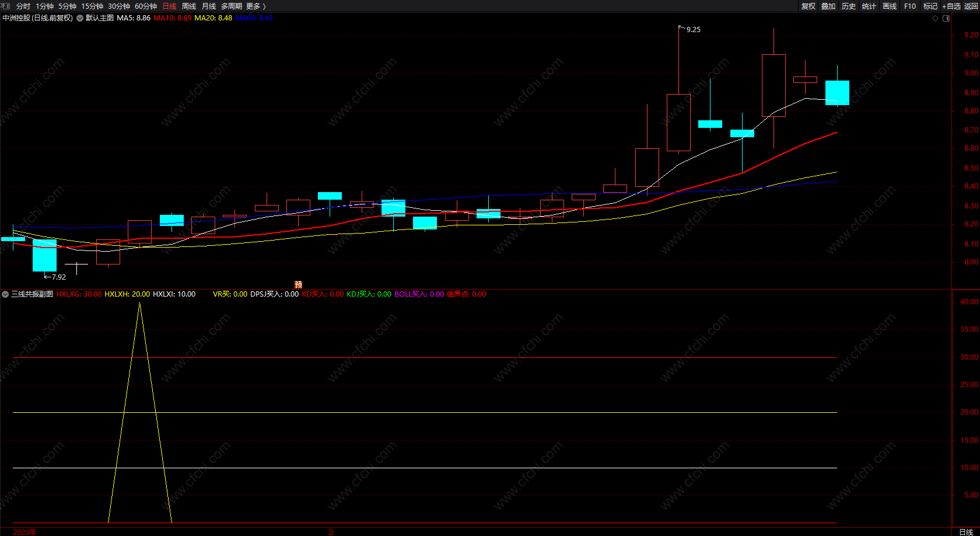Open F10 company info
980x536 pixels.
tap(910, 6)
